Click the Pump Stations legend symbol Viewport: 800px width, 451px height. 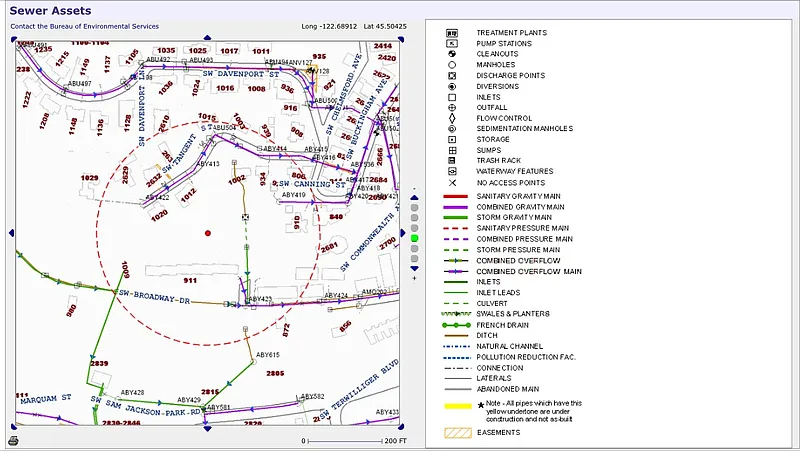coord(452,43)
